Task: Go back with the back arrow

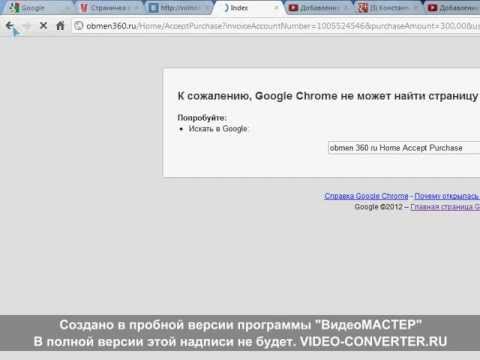Action: [10, 26]
